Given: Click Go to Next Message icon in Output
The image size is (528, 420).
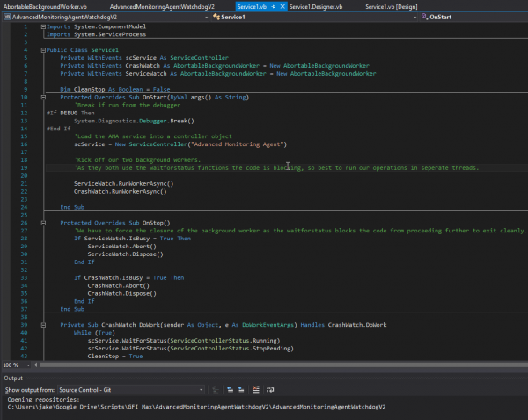Looking at the screenshot, I should (x=240, y=388).
